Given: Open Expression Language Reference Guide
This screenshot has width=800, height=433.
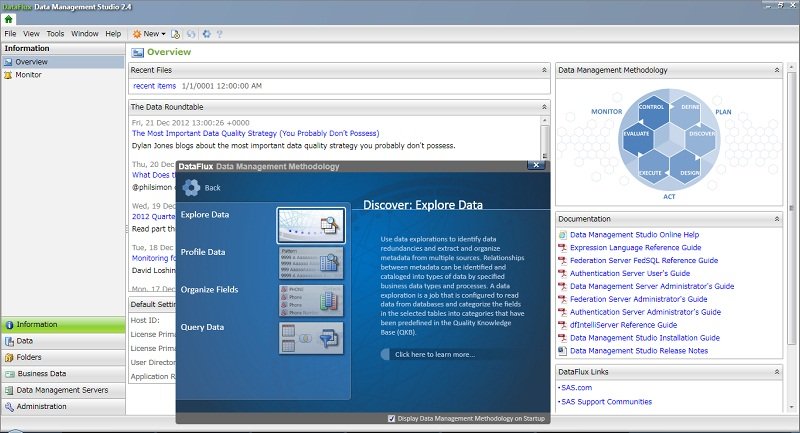Looking at the screenshot, I should click(x=635, y=247).
